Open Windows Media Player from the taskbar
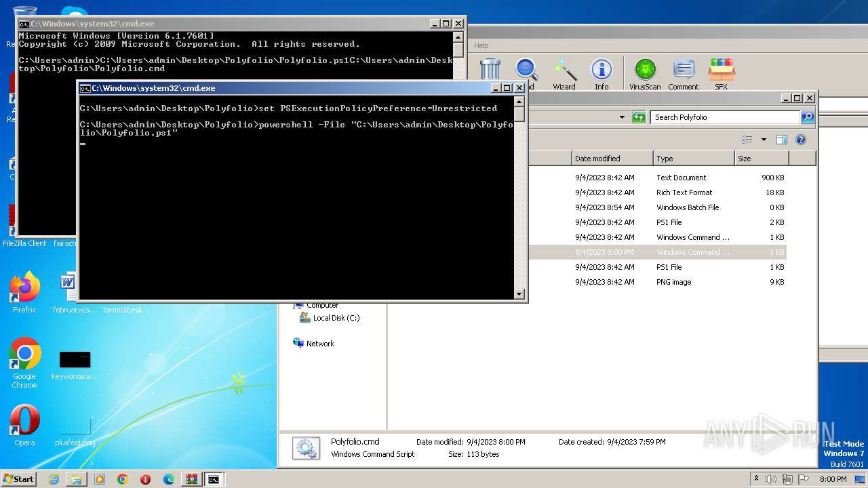This screenshot has width=868, height=488. coord(100,479)
